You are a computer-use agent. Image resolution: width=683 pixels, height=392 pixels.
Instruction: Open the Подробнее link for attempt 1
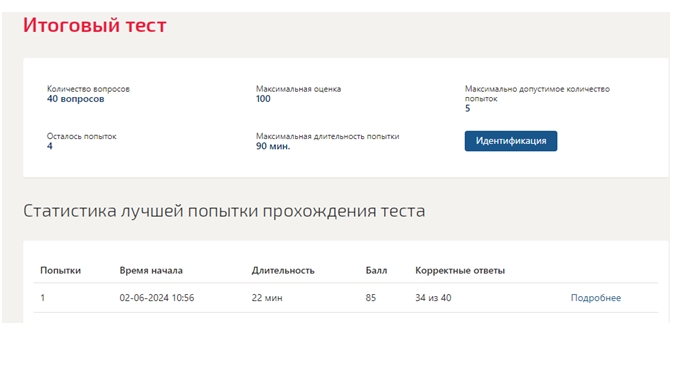tap(595, 298)
